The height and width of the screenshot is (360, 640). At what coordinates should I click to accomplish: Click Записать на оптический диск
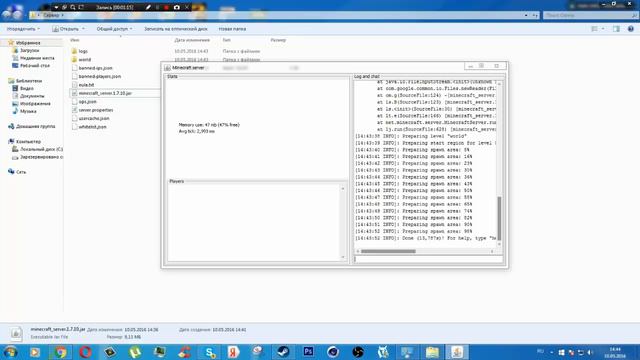tap(176, 29)
